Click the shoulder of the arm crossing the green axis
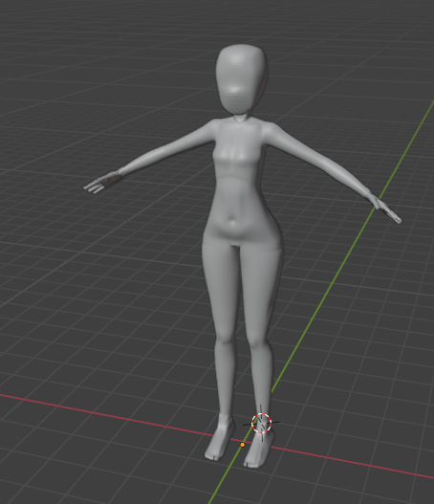The width and height of the screenshot is (434, 504). (x=273, y=132)
